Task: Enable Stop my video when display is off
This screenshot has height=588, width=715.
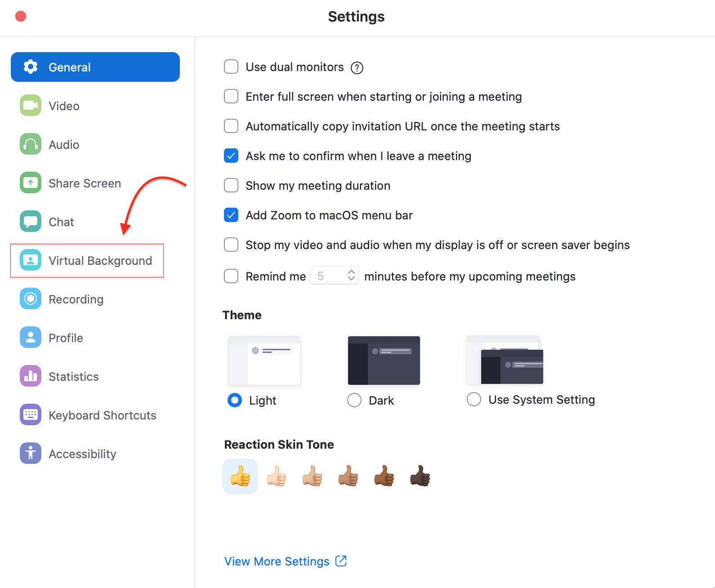Action: [231, 245]
